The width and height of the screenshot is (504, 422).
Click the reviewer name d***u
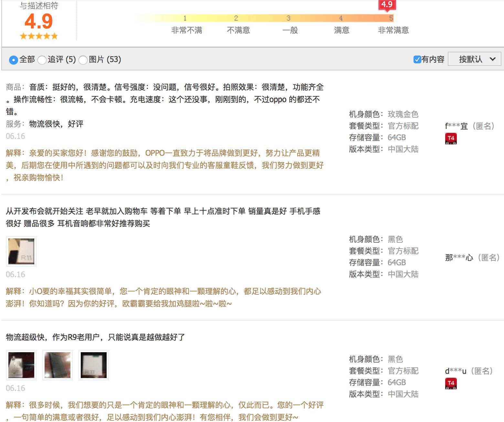[455, 371]
